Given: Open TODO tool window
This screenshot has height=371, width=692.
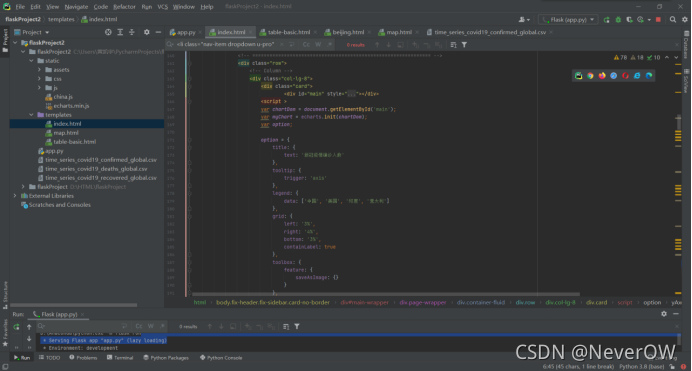Looking at the screenshot, I should [x=49, y=358].
